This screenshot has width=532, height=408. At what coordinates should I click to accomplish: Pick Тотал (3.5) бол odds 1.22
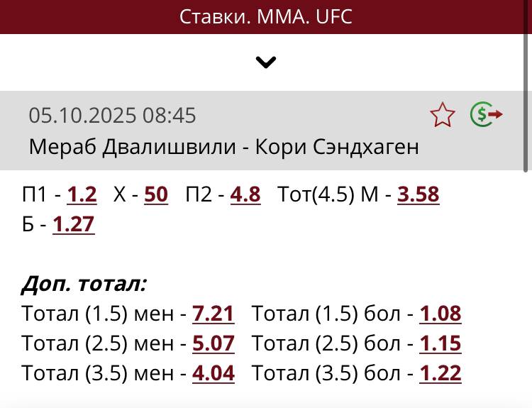[440, 373]
